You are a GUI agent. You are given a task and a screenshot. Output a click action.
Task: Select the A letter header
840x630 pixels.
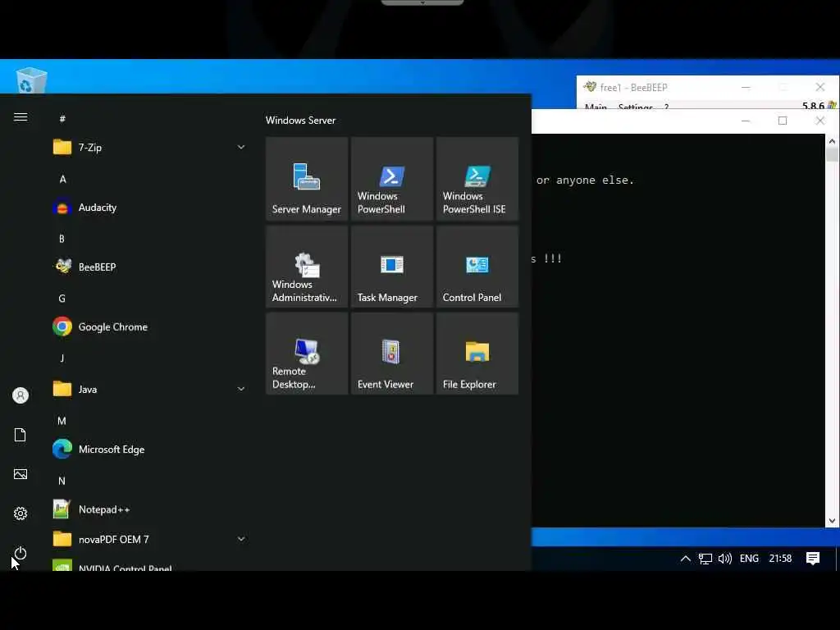(62, 179)
